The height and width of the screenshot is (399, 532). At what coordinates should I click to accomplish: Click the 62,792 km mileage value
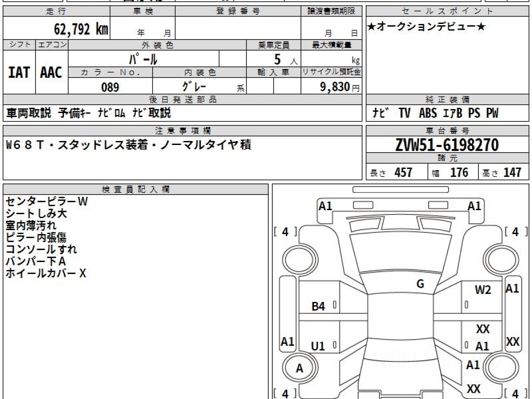(81, 29)
